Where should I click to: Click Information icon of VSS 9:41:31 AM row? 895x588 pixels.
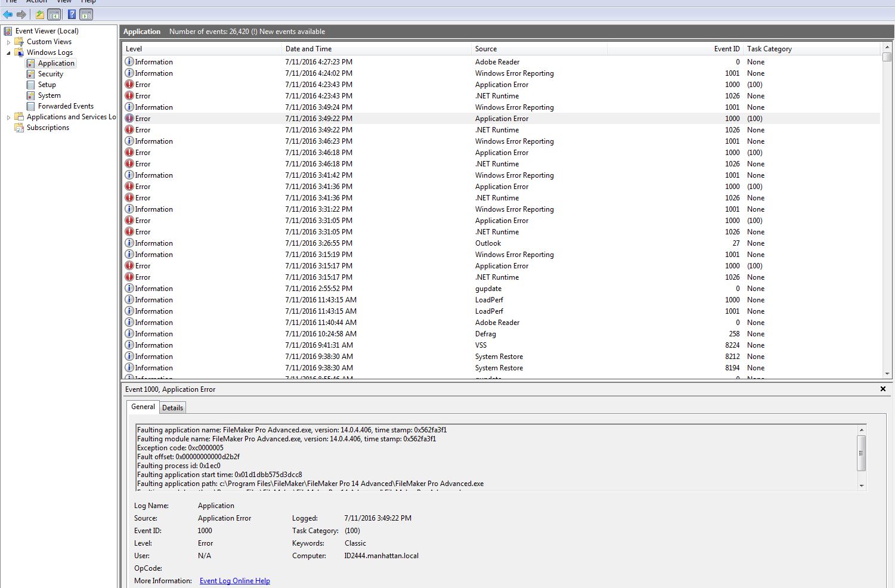(x=129, y=345)
